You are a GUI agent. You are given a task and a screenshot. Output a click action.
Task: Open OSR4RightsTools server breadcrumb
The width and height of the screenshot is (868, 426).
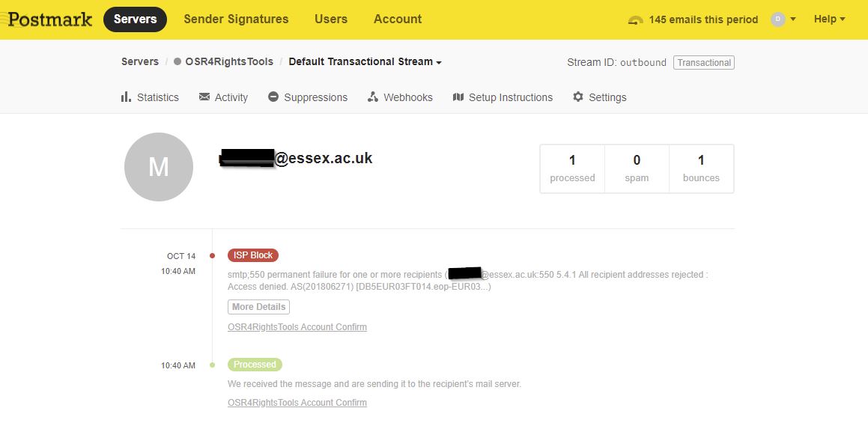[x=224, y=62]
